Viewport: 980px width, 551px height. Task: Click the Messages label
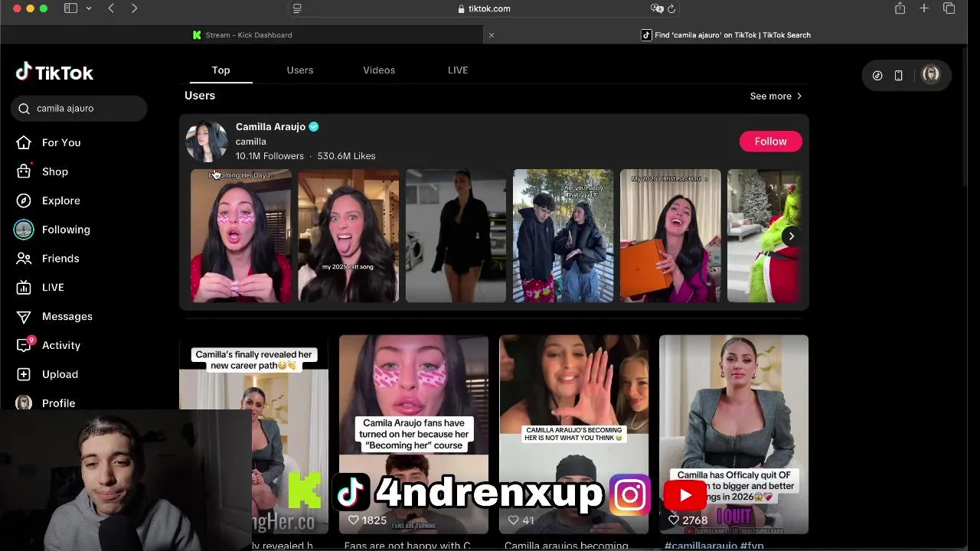[x=67, y=317]
